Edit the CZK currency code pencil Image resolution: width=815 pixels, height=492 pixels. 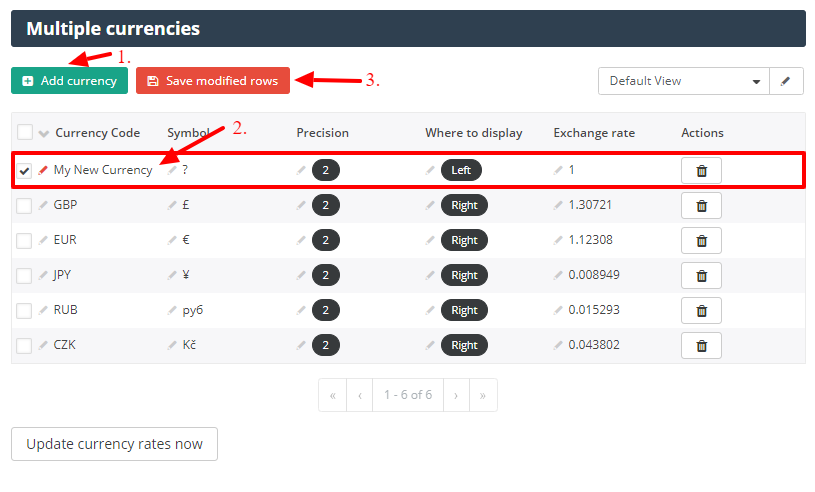click(43, 345)
